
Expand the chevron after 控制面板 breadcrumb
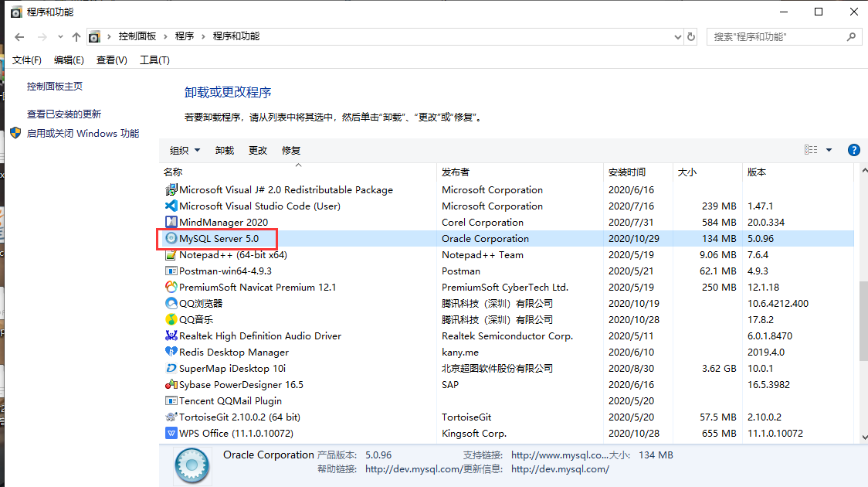[x=165, y=36]
